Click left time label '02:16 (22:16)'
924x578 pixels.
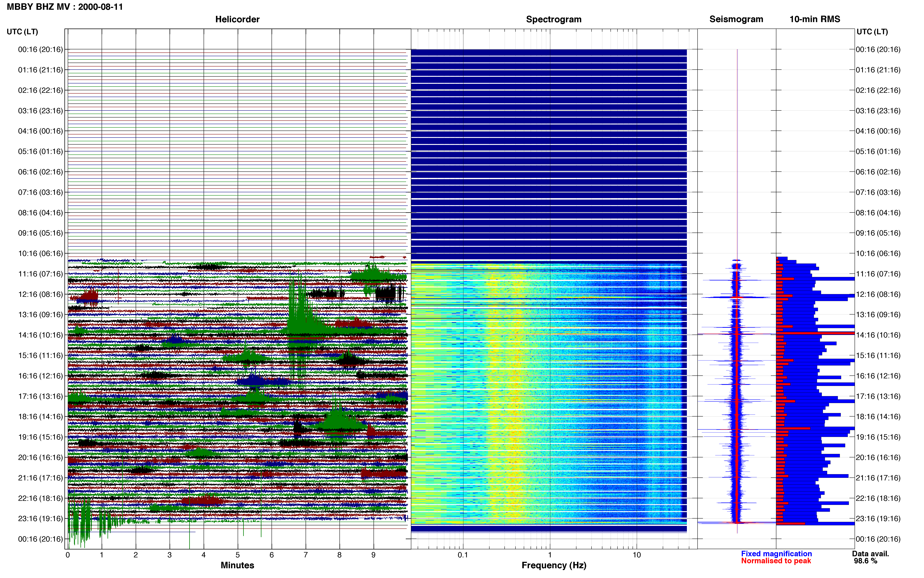coord(40,90)
